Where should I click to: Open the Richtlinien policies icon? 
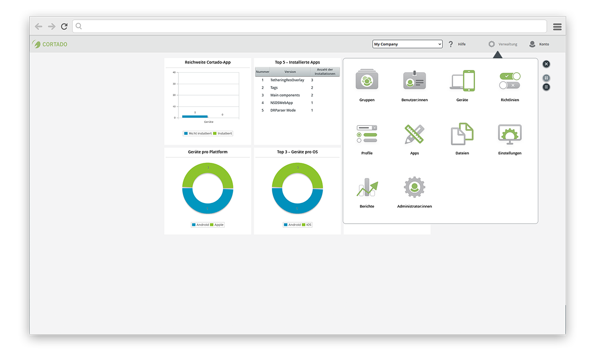(510, 80)
